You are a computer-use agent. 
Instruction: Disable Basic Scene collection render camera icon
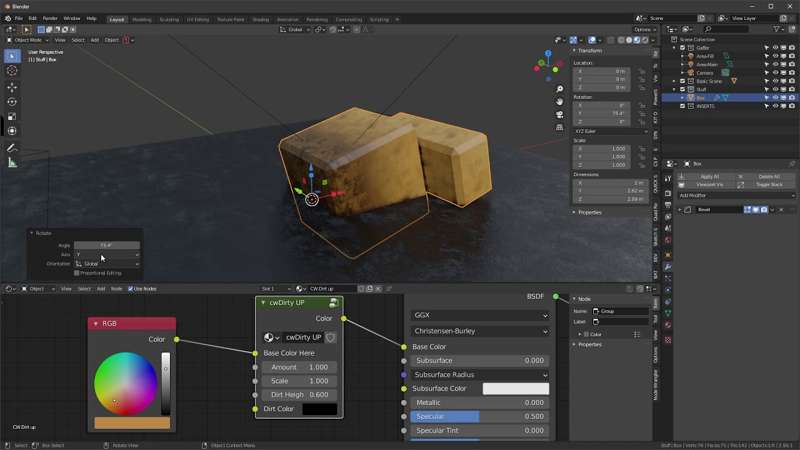tap(792, 81)
